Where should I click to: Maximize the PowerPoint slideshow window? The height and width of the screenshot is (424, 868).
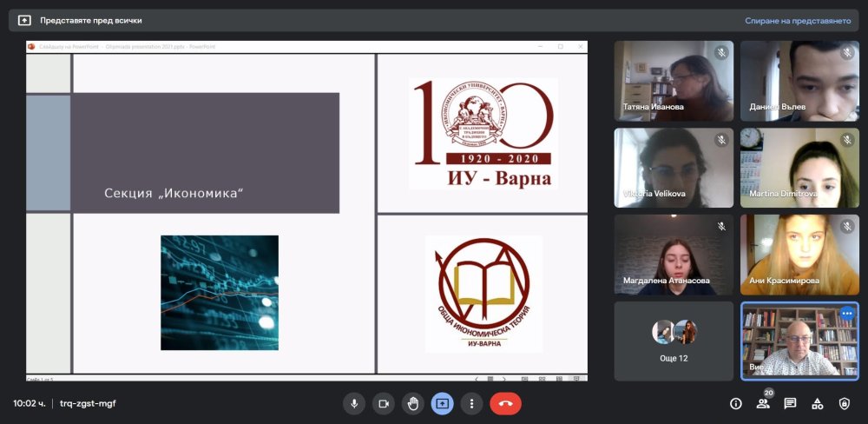(x=560, y=47)
